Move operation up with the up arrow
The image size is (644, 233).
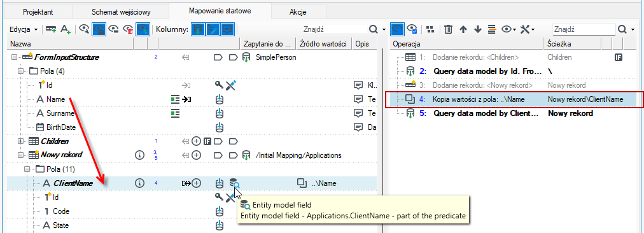(x=463, y=29)
